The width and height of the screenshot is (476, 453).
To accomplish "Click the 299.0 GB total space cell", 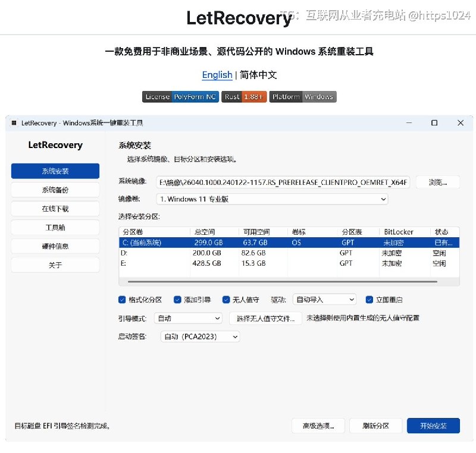I will pyautogui.click(x=209, y=243).
